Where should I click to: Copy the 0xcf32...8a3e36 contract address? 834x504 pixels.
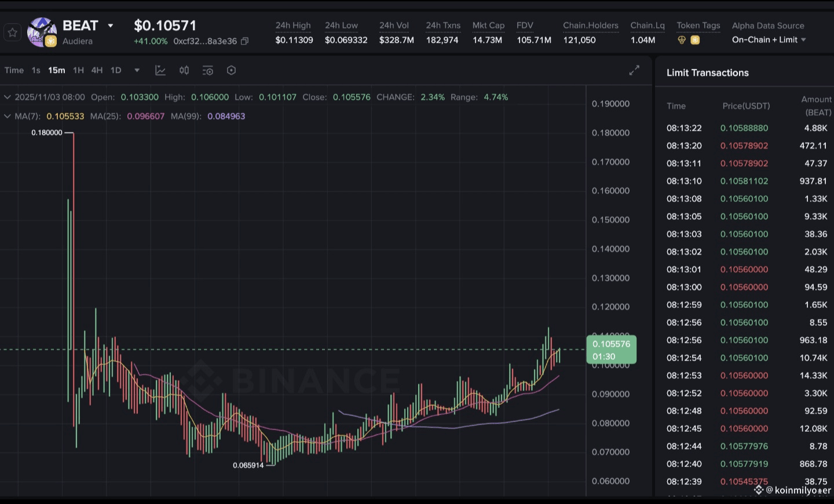click(244, 41)
